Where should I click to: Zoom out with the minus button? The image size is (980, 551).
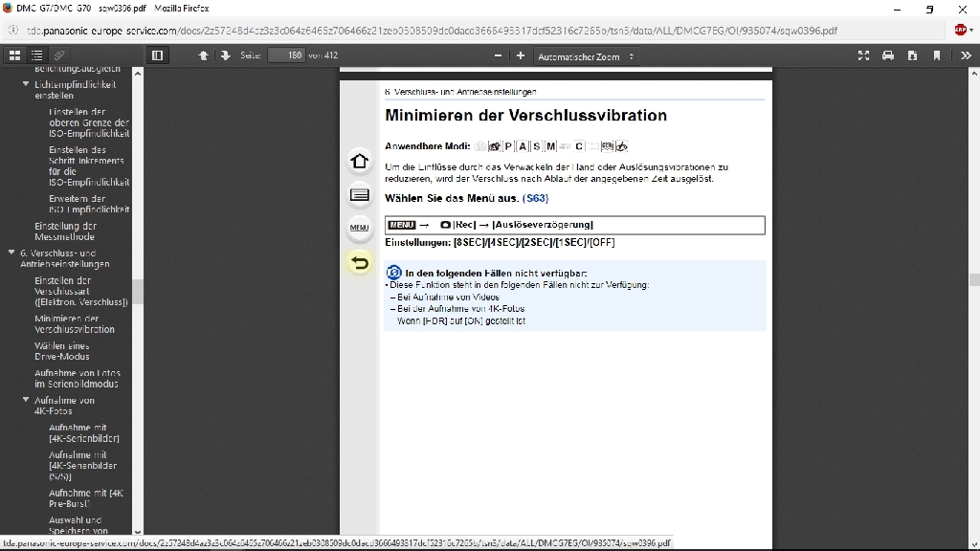(498, 55)
